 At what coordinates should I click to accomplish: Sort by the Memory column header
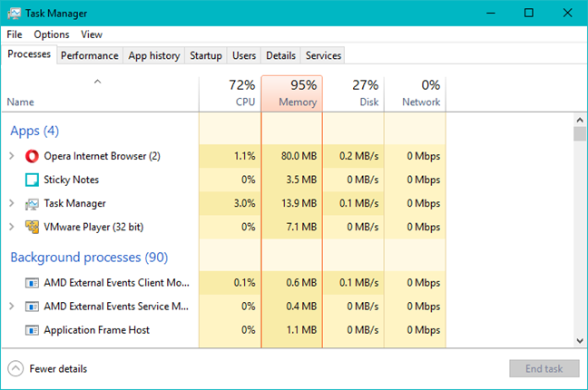292,93
